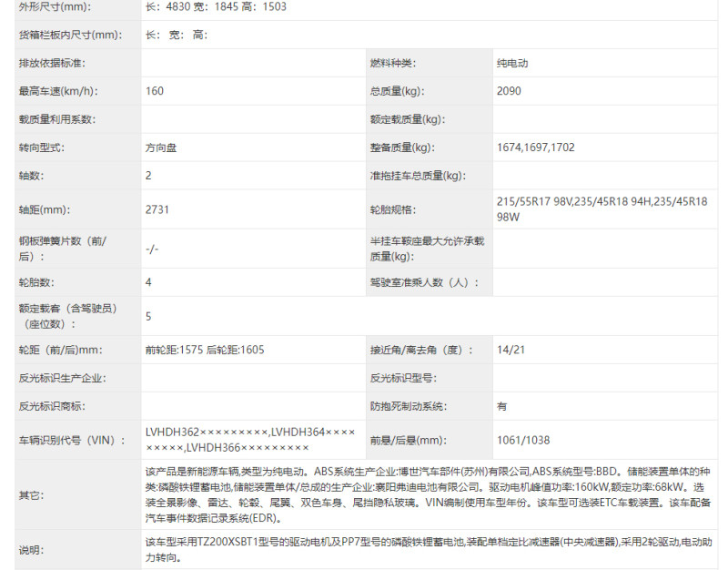This screenshot has width=728, height=570.
Task: Select the steering type value 方向盘
Action: point(161,148)
